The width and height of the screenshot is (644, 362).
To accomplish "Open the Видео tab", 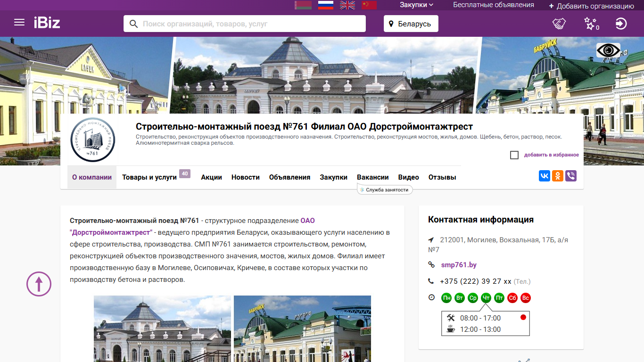I will [x=409, y=177].
